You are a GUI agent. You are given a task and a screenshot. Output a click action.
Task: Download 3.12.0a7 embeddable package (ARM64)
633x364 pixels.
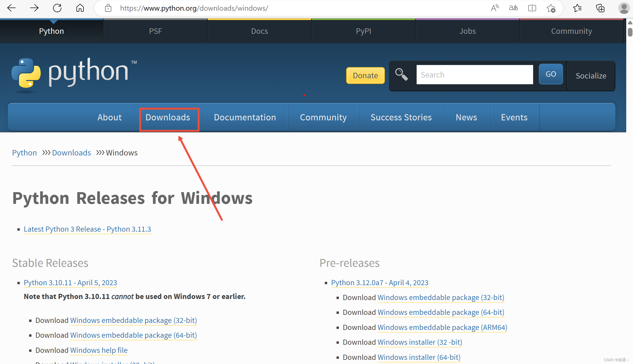click(x=442, y=327)
